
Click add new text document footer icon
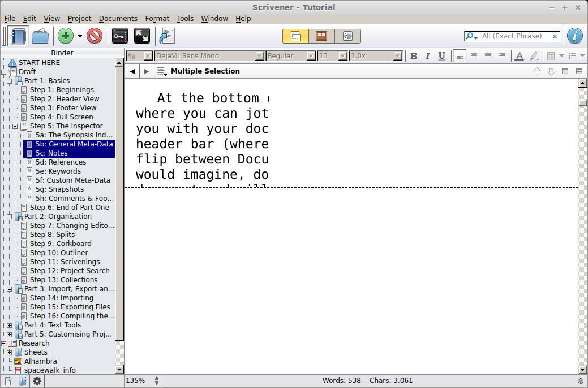8,381
